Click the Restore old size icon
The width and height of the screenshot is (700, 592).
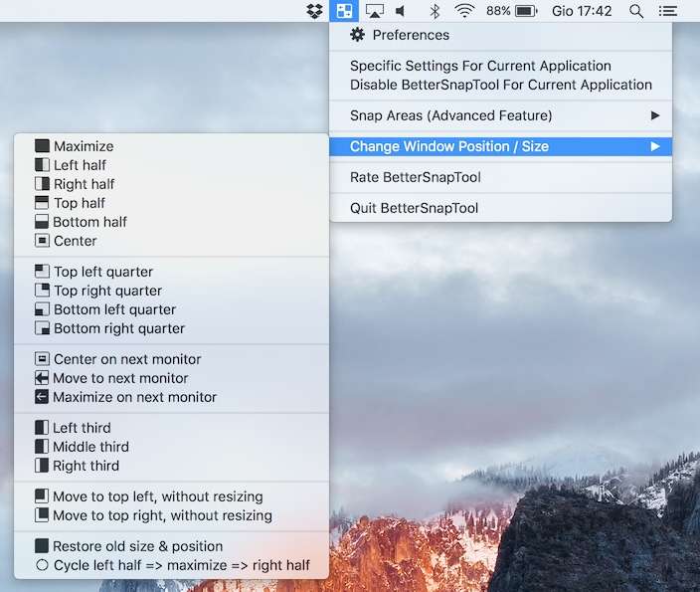pyautogui.click(x=42, y=546)
